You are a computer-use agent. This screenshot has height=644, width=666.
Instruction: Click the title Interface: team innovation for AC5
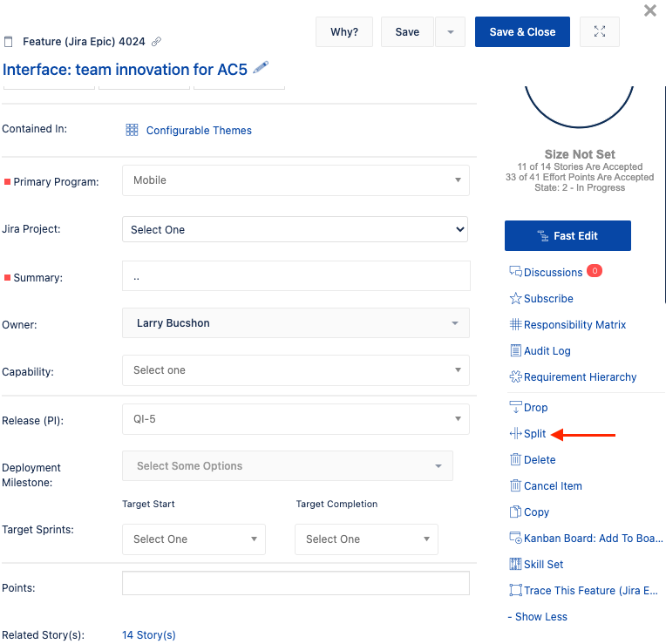[x=125, y=69]
